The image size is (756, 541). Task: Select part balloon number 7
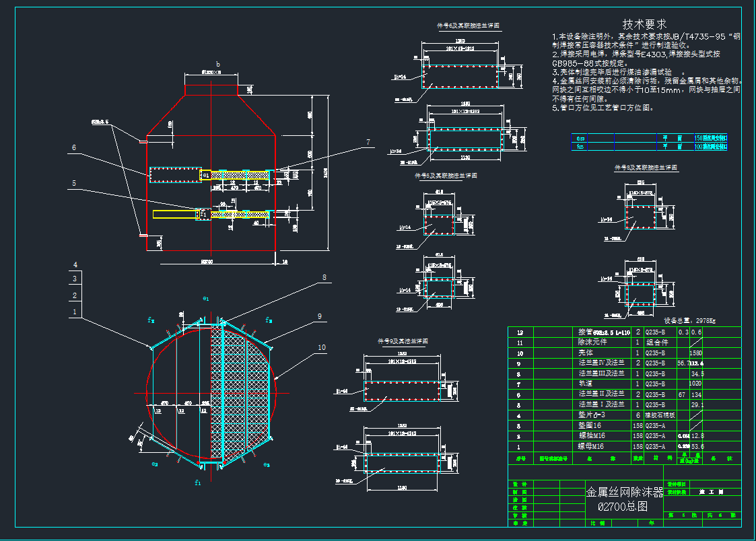pos(368,142)
